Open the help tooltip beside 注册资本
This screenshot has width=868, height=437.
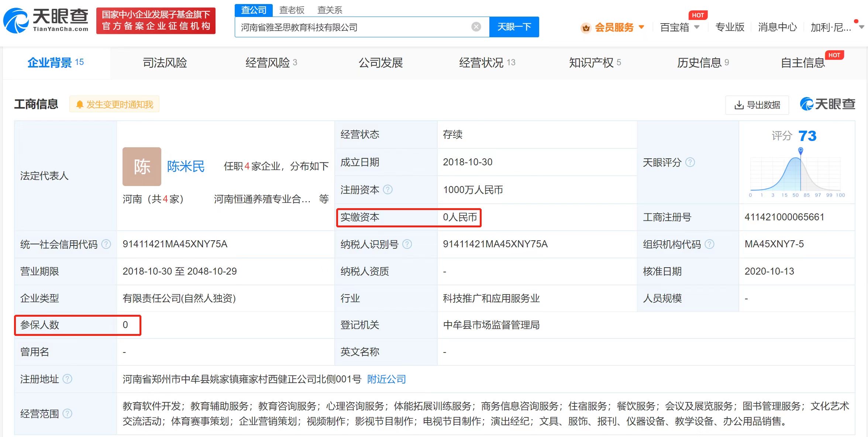(x=388, y=190)
